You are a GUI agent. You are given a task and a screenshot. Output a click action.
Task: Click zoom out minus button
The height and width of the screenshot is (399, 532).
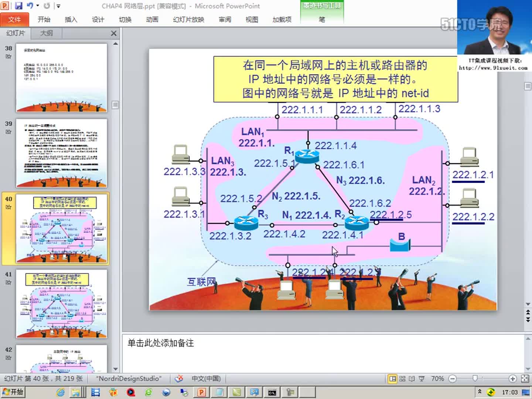[x=453, y=379]
